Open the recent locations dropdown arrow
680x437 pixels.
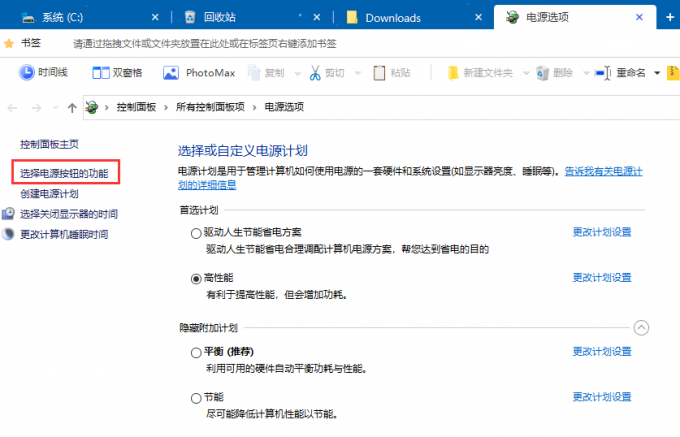coord(56,108)
